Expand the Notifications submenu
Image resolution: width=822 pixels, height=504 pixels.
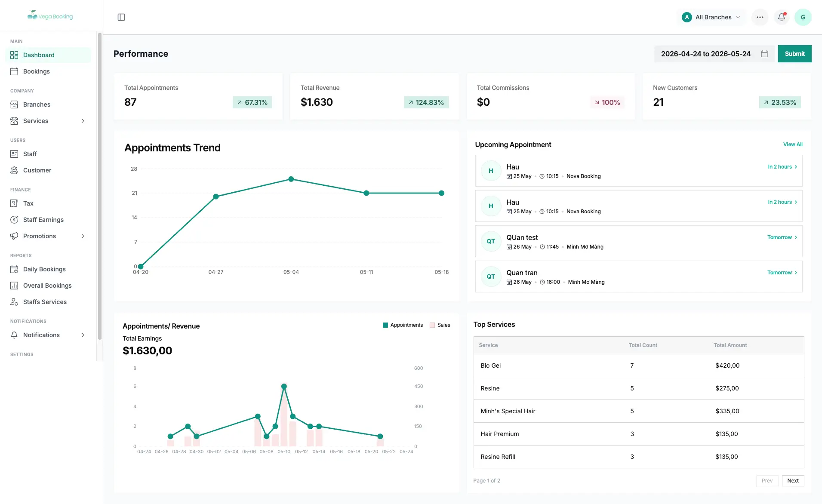48,335
